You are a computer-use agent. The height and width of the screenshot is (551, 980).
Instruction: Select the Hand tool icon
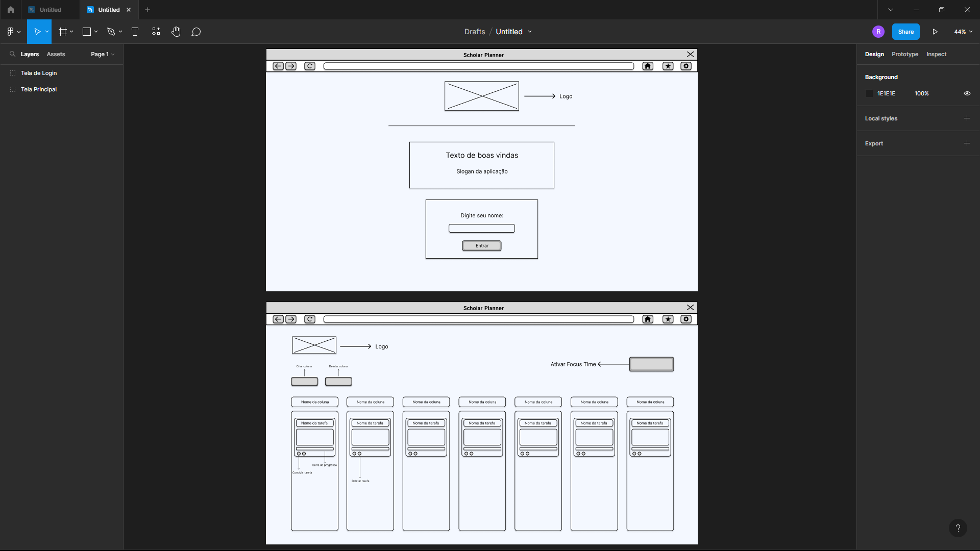tap(176, 32)
